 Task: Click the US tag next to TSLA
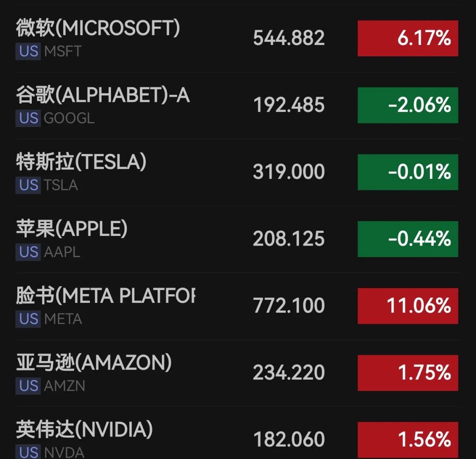(28, 185)
